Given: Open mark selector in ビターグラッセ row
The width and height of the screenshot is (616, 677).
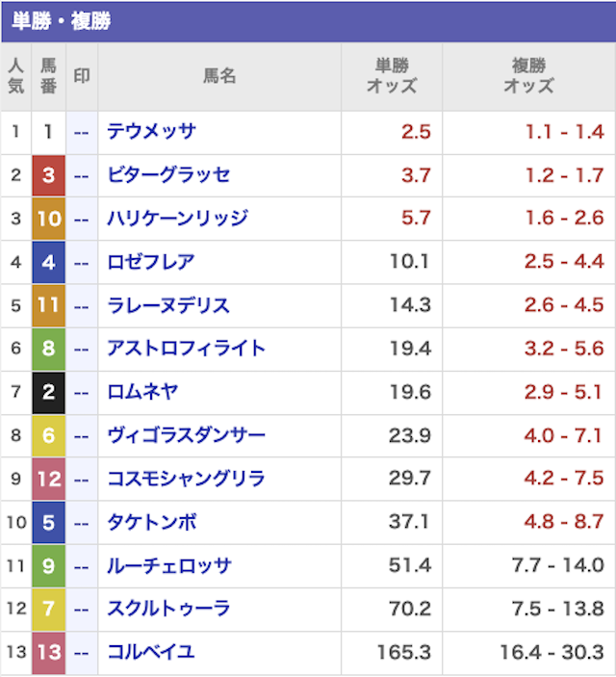Looking at the screenshot, I should [82, 175].
